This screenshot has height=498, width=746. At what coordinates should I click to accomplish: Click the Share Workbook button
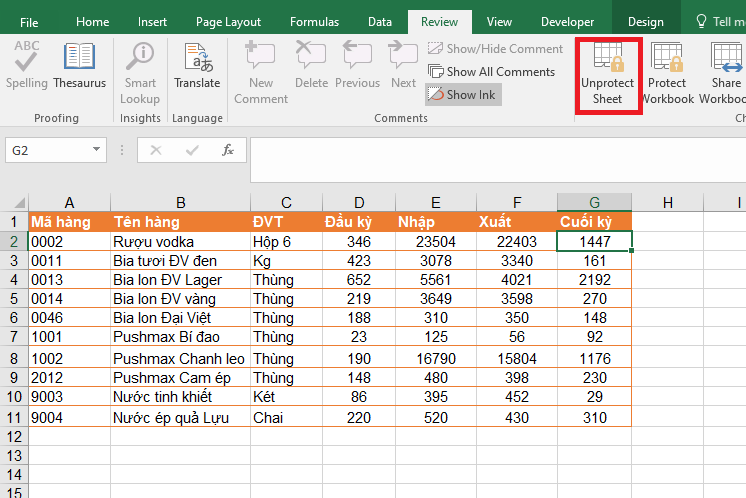[x=724, y=74]
